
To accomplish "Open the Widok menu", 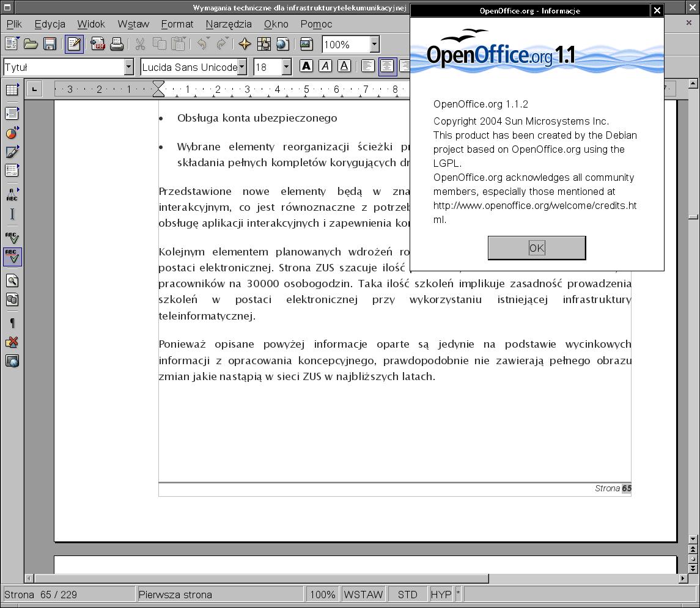I will click(x=90, y=24).
